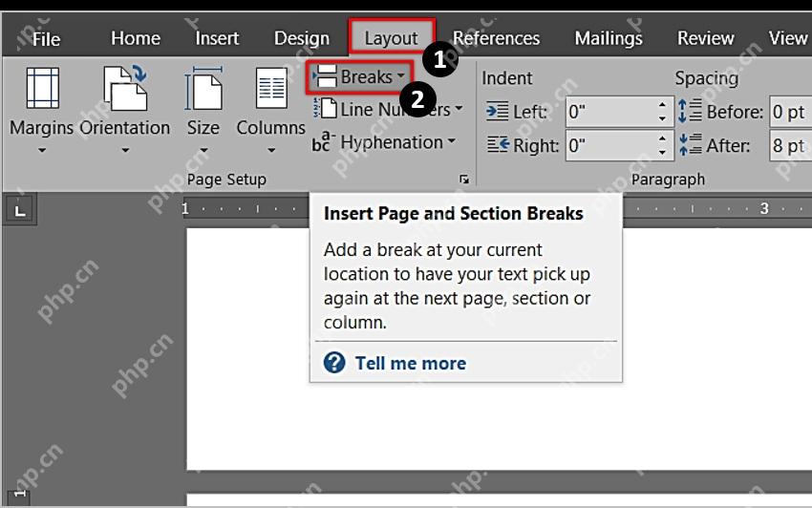Open the Insert ribbon tab
Viewport: 812px width, 508px height.
[217, 38]
